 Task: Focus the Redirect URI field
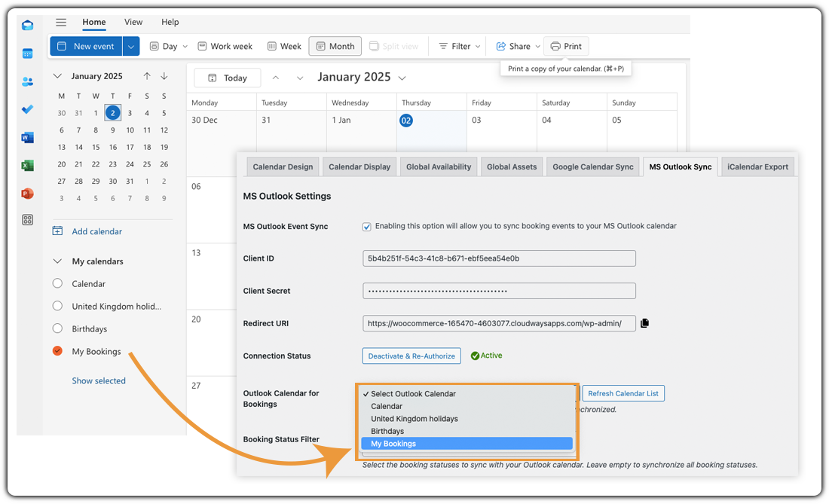tap(499, 323)
